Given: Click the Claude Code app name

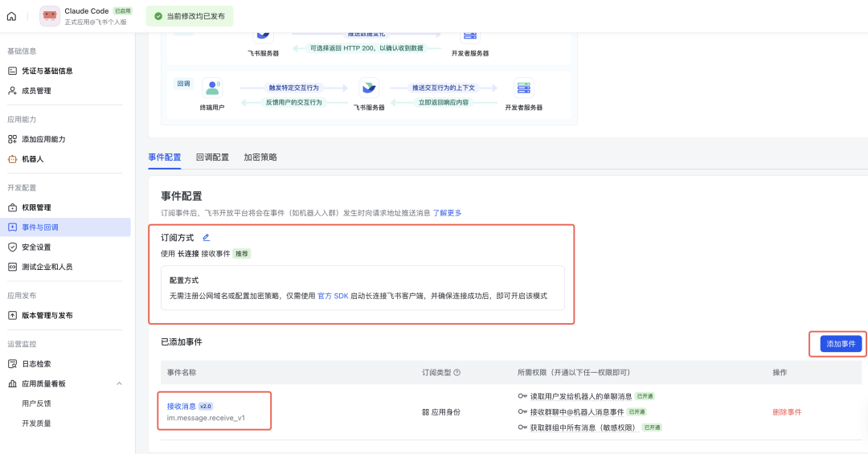Looking at the screenshot, I should (x=86, y=11).
